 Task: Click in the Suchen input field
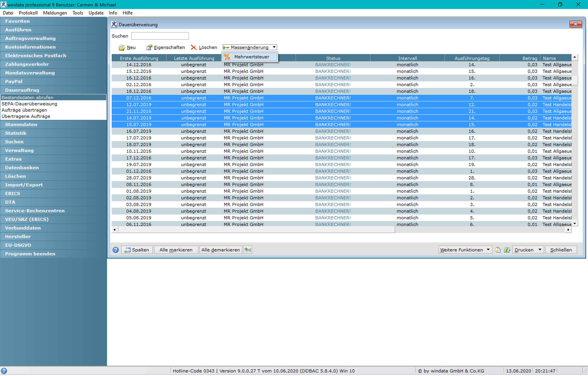click(160, 36)
